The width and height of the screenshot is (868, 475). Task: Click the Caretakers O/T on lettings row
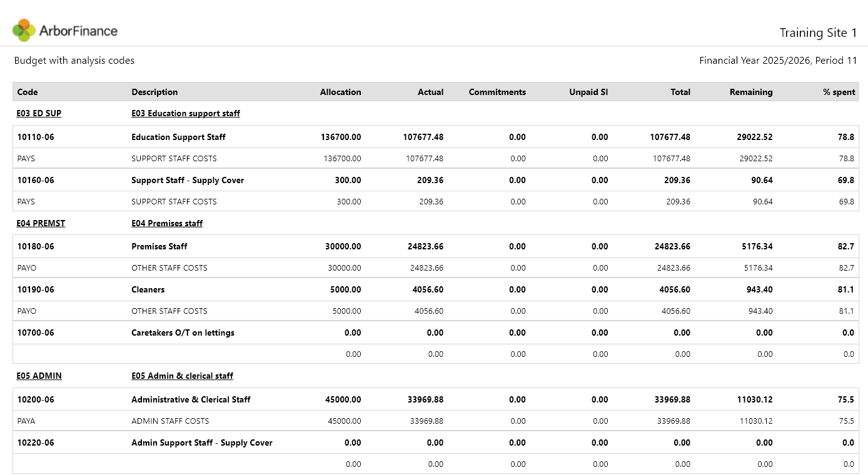pyautogui.click(x=435, y=332)
